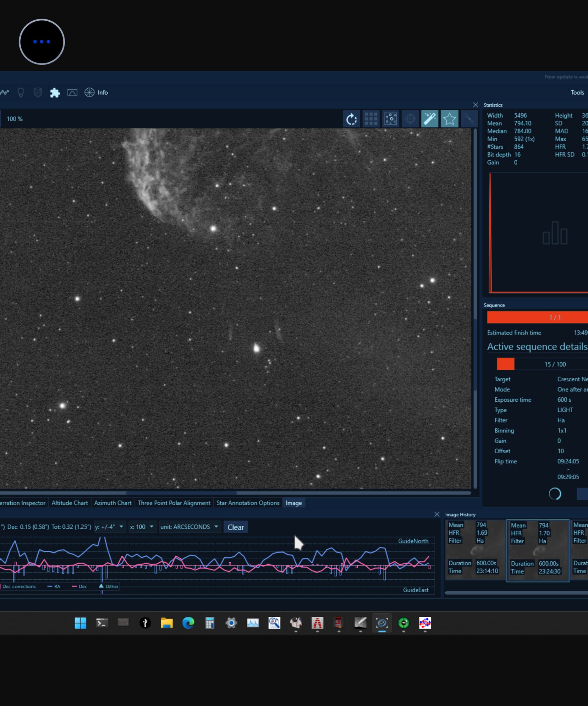The height and width of the screenshot is (706, 588).
Task: Toggle the grid overlay on image
Action: coord(371,119)
